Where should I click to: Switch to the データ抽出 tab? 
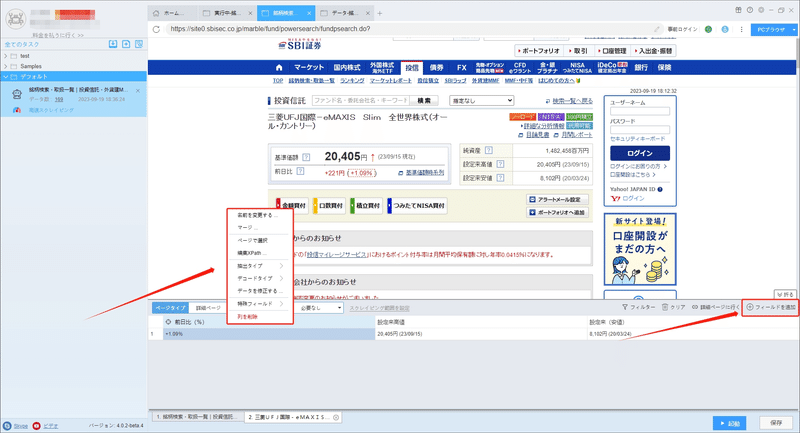343,13
